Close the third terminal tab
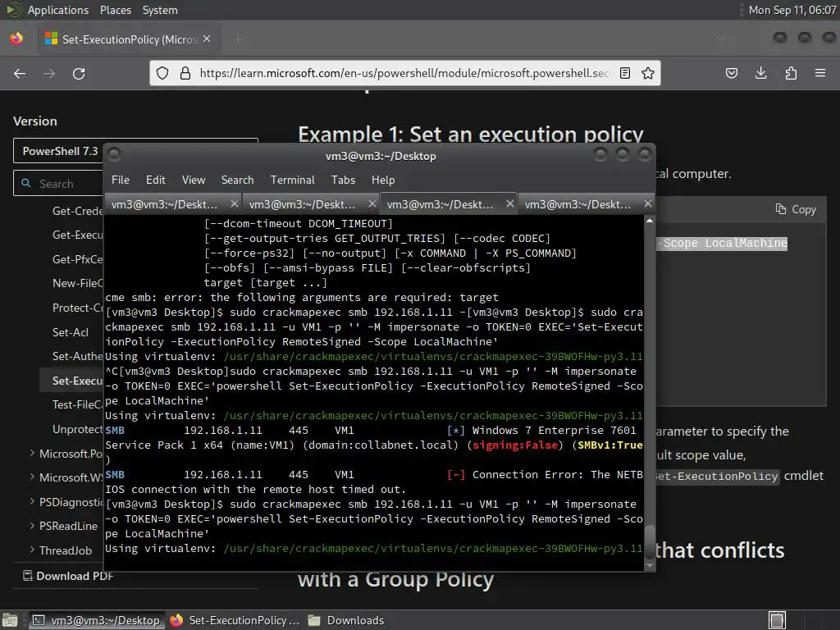840x630 pixels. coord(510,203)
